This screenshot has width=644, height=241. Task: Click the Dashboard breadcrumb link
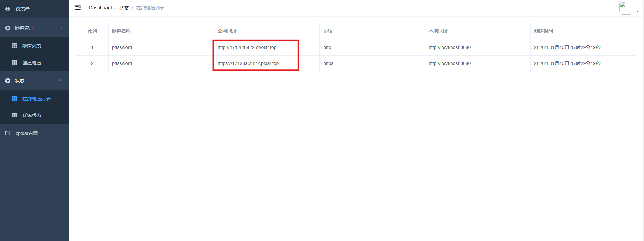coord(100,8)
